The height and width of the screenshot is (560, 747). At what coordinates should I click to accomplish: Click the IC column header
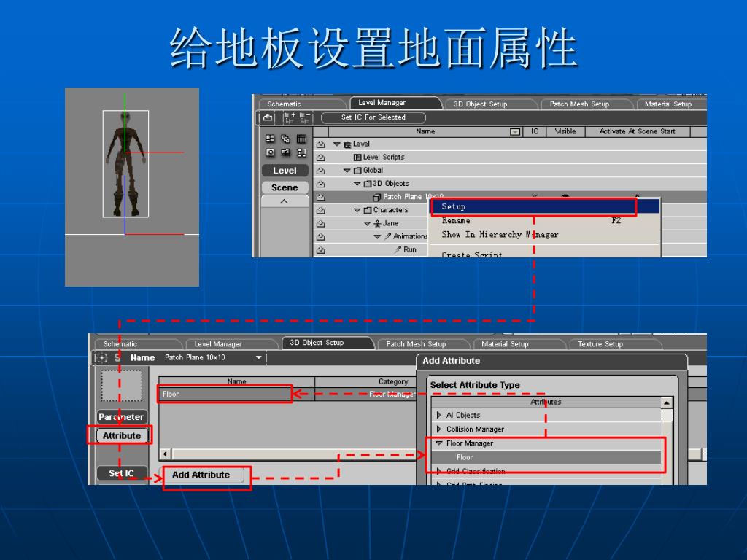click(x=535, y=131)
